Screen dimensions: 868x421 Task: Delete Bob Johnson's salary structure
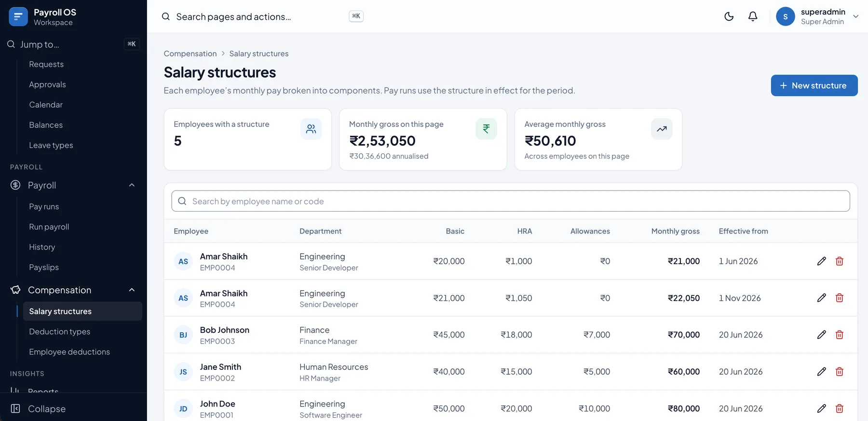(x=840, y=335)
